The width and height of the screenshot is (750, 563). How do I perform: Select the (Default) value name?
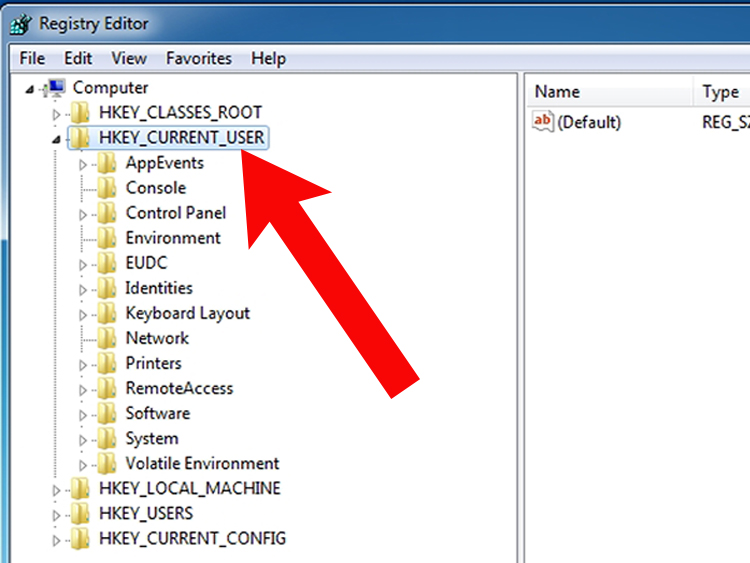(x=589, y=122)
